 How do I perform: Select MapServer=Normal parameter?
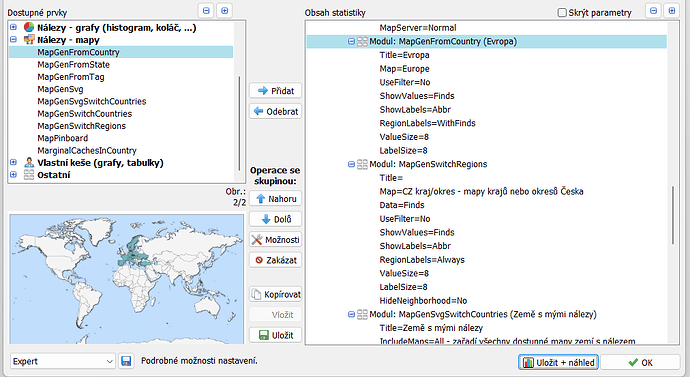click(418, 28)
